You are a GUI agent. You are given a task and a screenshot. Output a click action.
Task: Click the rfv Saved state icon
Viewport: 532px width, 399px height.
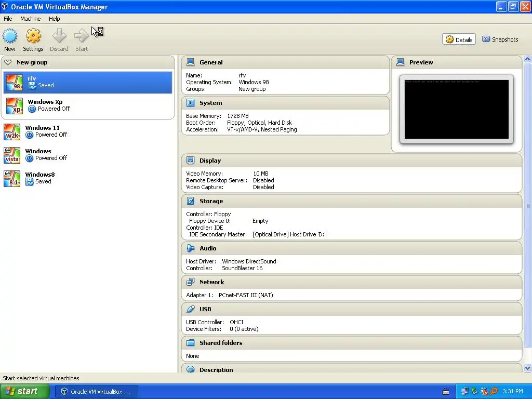[32, 86]
